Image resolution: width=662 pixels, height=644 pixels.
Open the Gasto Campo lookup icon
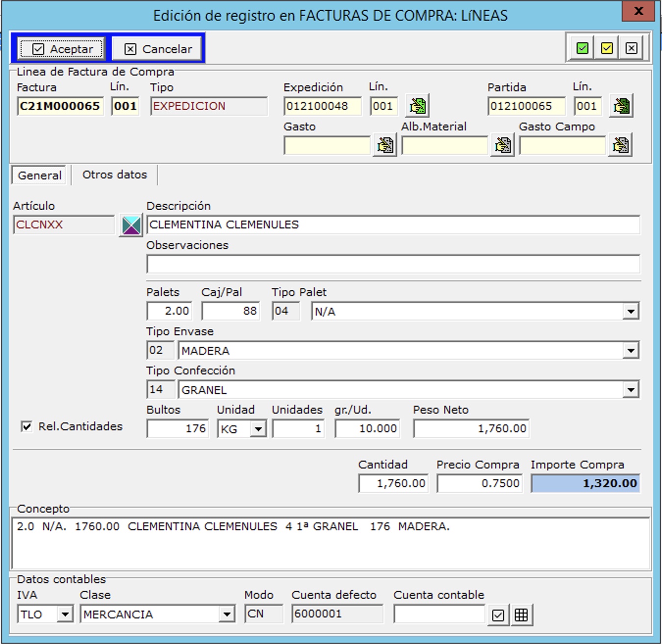[620, 145]
